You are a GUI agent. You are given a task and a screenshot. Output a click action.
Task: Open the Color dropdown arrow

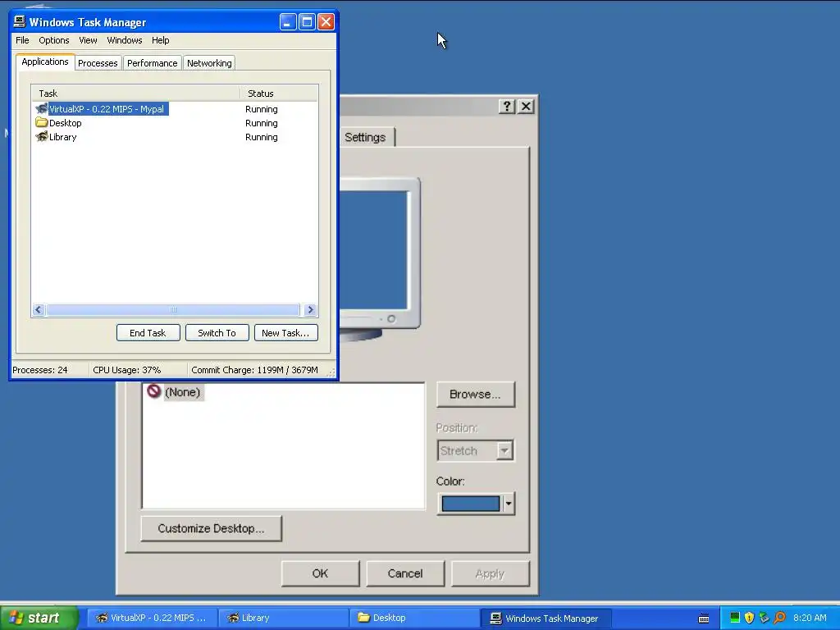pyautogui.click(x=509, y=504)
